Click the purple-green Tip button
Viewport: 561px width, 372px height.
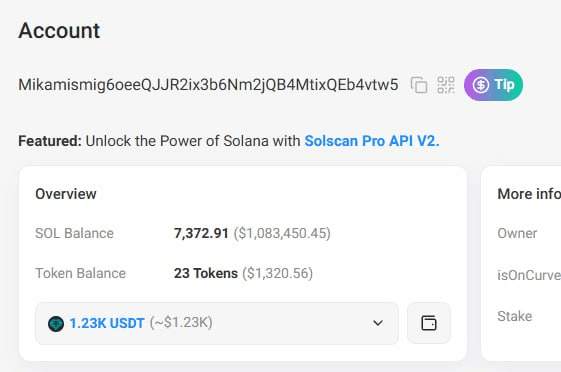pos(493,85)
